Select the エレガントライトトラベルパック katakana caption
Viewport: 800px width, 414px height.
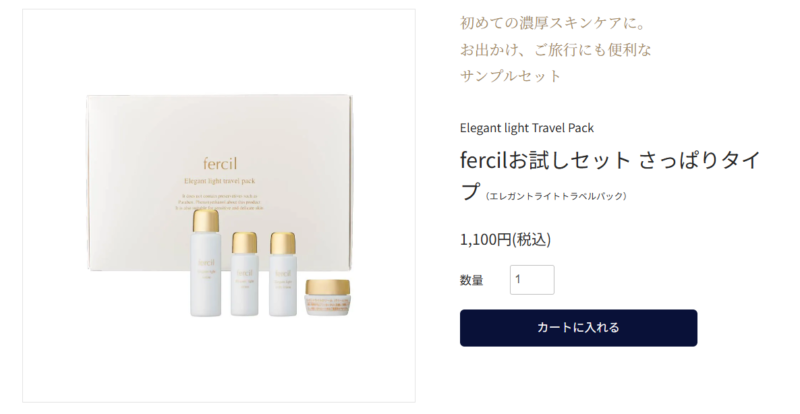[556, 196]
